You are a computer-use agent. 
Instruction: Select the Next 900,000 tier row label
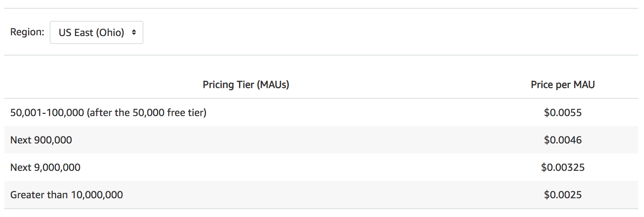point(41,140)
